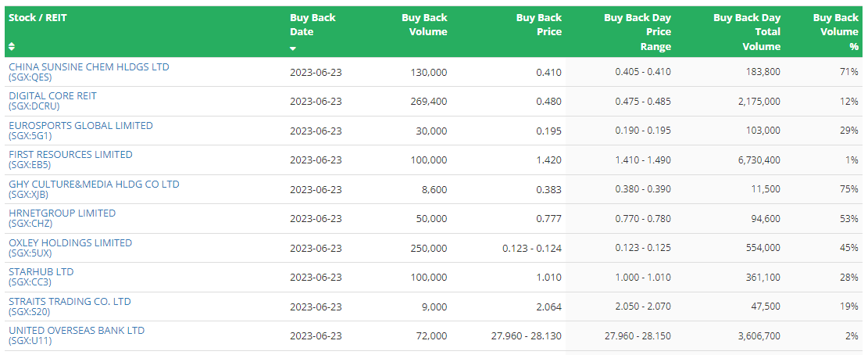Click the Buy Back Volume % header
Viewport: 868px width, 355px height.
(x=835, y=32)
